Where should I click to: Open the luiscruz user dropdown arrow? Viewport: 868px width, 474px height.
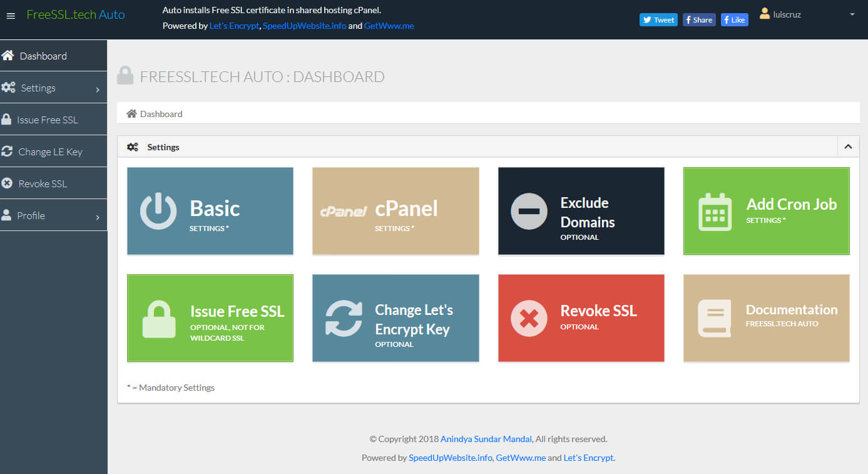click(x=852, y=14)
